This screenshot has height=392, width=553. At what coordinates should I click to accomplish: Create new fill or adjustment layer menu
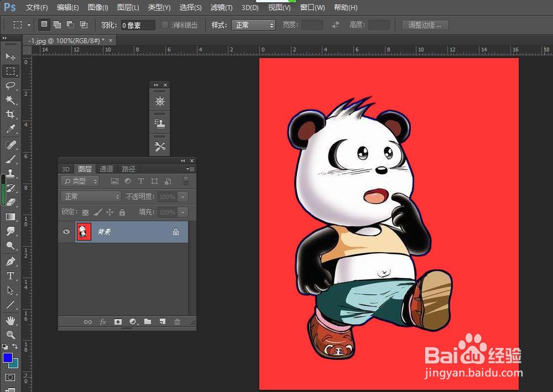pyautogui.click(x=133, y=321)
